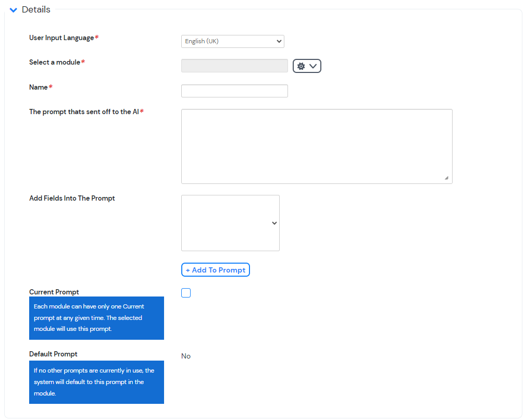Click the AI prompt text area
Screen dimensions: 525x420
317,146
